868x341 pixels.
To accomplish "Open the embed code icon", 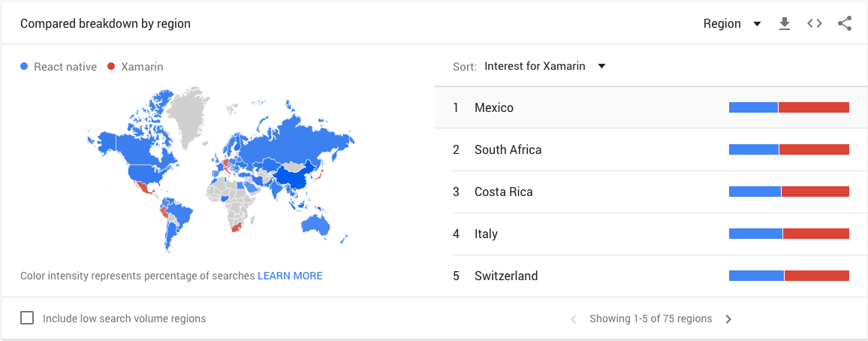I will pyautogui.click(x=814, y=23).
